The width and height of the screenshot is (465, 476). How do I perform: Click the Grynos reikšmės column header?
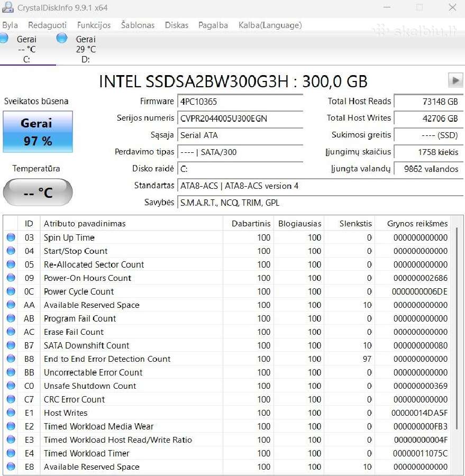[413, 223]
